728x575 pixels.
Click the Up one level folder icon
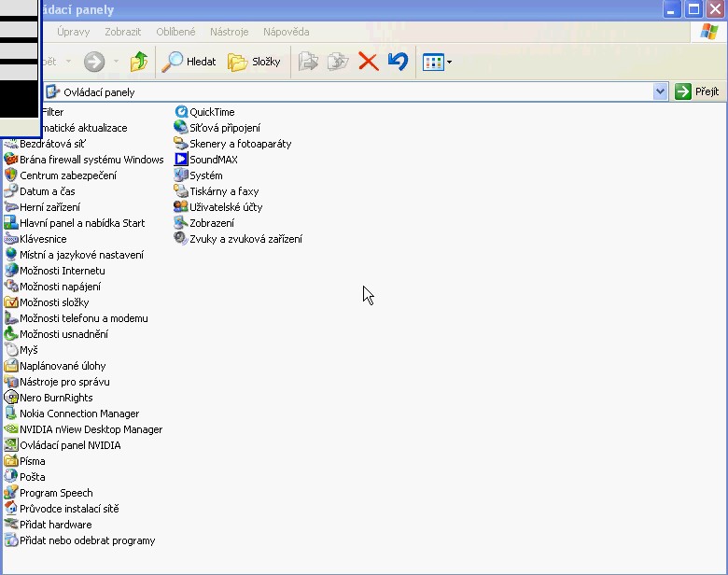coord(139,63)
